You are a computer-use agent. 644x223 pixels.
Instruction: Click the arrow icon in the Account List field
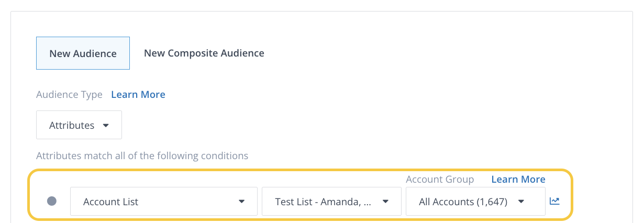click(x=241, y=202)
